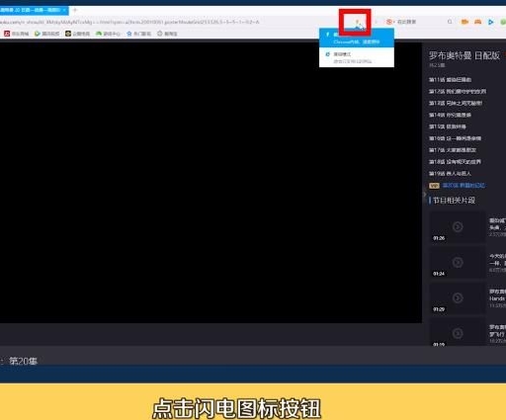506x420 pixels.
Task: Choose the compatibility mode entry with IE icon
Action: [357, 57]
